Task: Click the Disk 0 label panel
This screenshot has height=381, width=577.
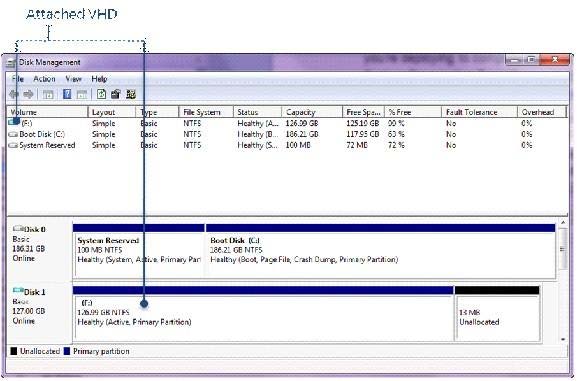Action: point(39,250)
